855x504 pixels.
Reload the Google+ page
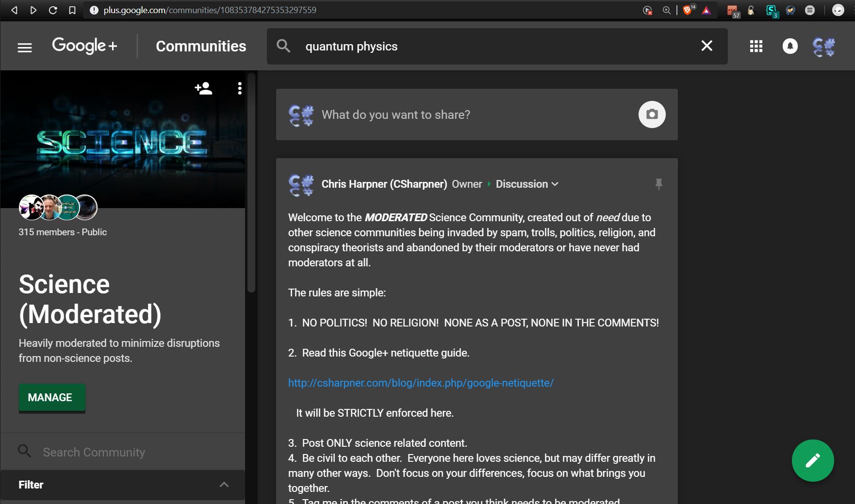click(x=53, y=10)
